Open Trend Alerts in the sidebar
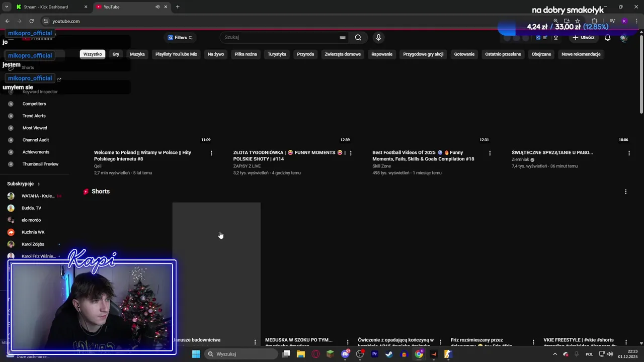Viewport: 644px width, 362px height. tap(34, 116)
